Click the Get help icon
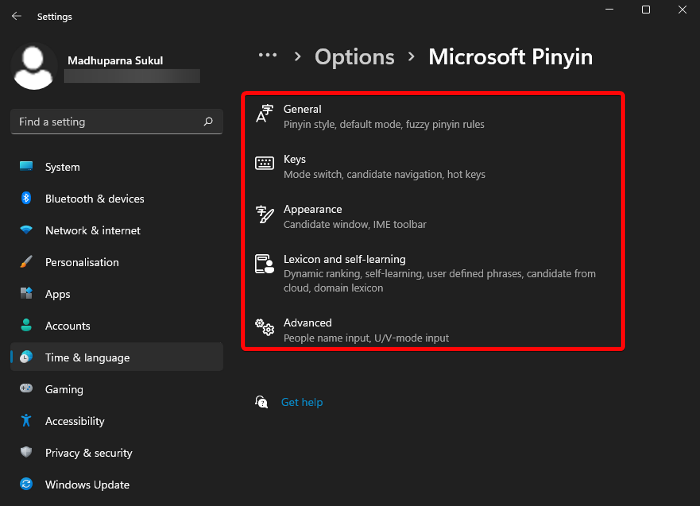The width and height of the screenshot is (700, 506). click(262, 402)
